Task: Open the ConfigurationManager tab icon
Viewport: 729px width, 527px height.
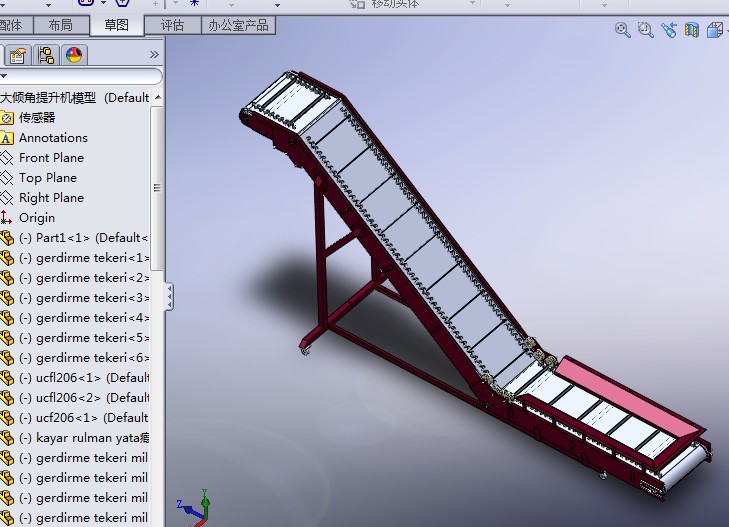Action: pyautogui.click(x=46, y=55)
